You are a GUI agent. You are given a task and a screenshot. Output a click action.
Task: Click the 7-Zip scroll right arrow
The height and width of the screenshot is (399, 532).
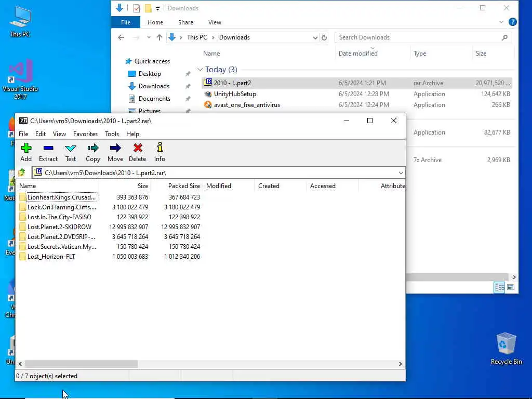[x=401, y=364]
